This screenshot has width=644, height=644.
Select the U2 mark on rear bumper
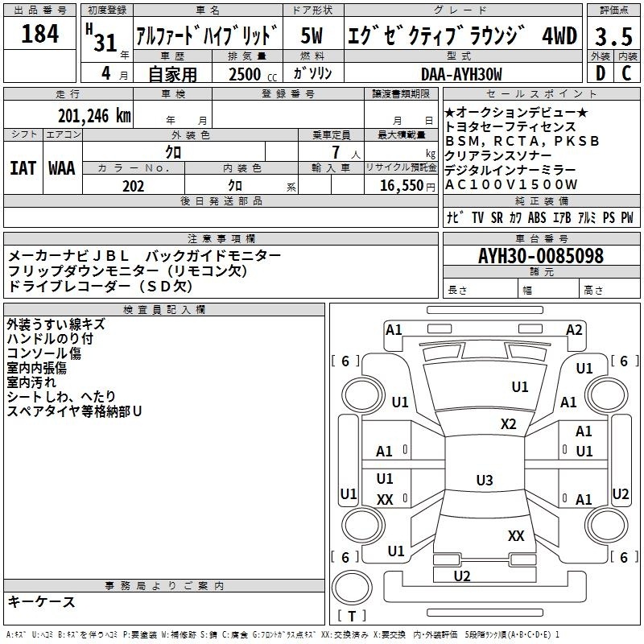click(462, 576)
